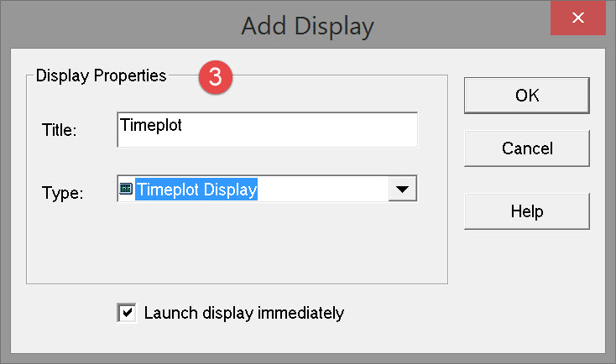
Task: Click the "Launch display immediately" label text
Action: pos(244,313)
